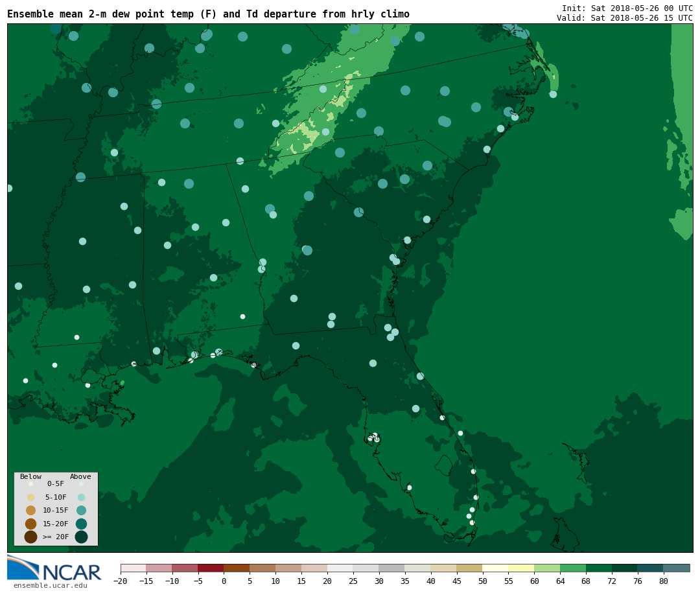
Task: Select the gray-teal above 80 colorbar swatch
Action: pyautogui.click(x=677, y=568)
